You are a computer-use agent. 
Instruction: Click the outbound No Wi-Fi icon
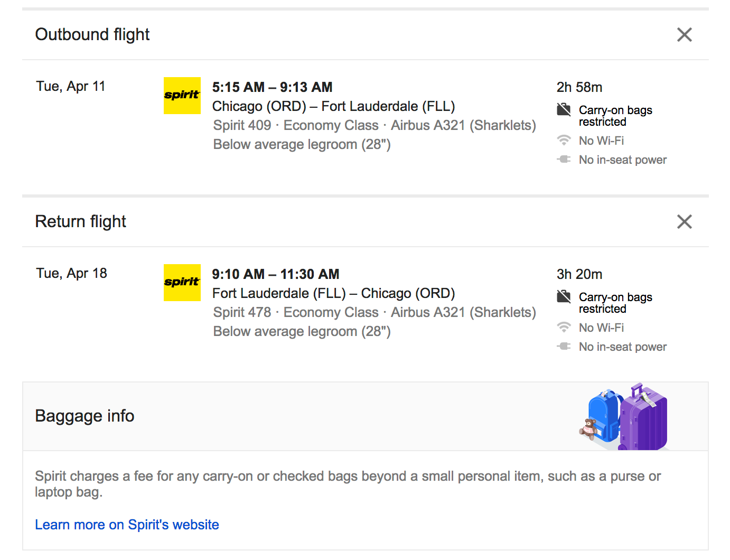pos(564,141)
